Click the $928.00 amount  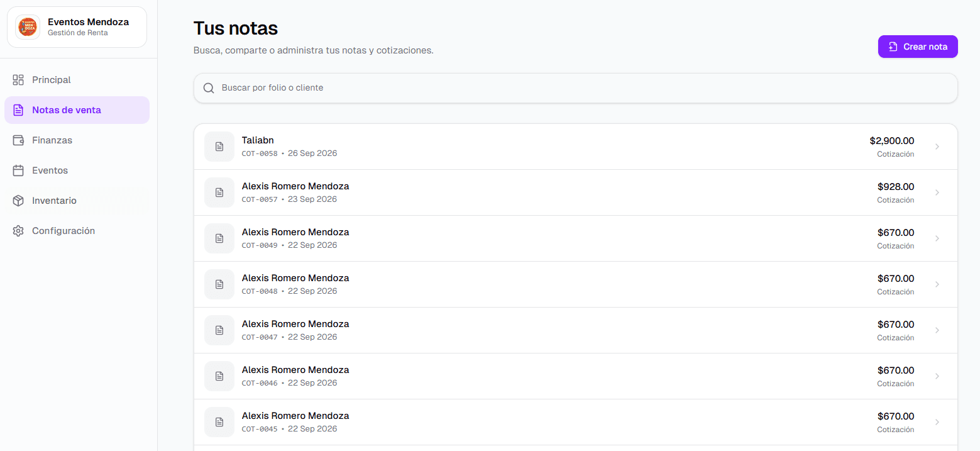click(x=896, y=187)
